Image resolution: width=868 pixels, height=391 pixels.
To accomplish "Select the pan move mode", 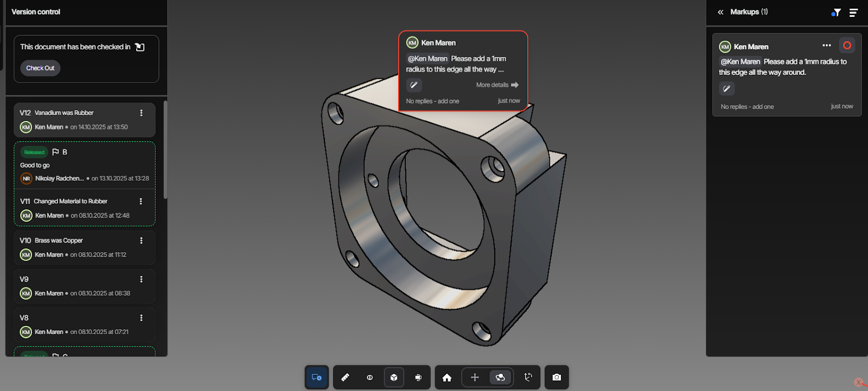I will [475, 377].
